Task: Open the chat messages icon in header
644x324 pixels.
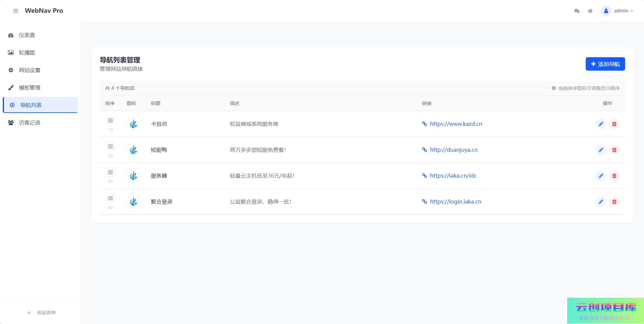Action: pyautogui.click(x=577, y=11)
